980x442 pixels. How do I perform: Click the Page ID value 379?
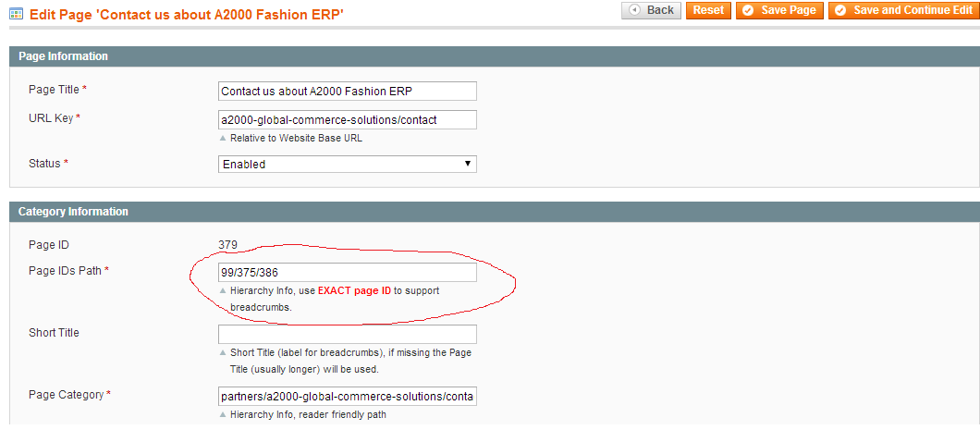[x=227, y=245]
